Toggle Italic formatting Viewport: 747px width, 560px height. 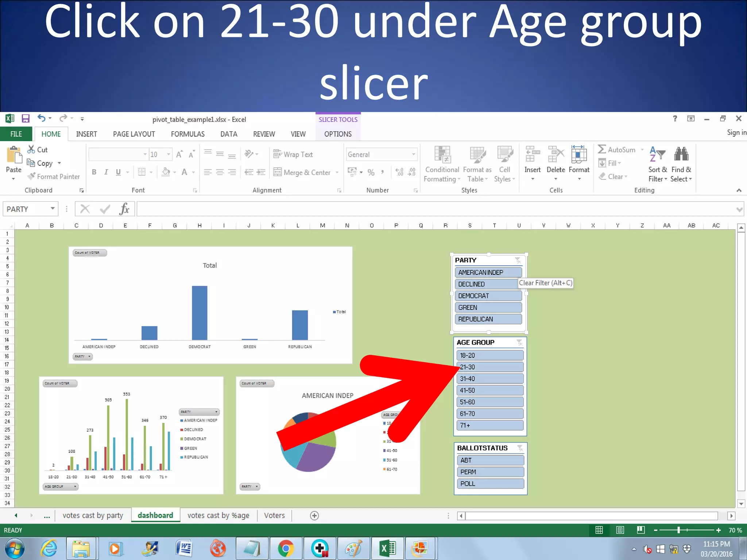point(106,172)
